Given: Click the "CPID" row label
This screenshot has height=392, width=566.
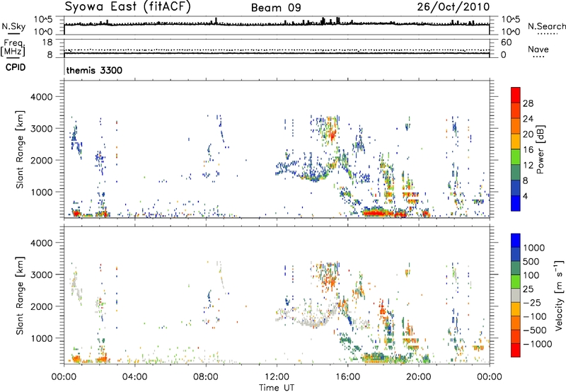Looking at the screenshot, I should [16, 67].
